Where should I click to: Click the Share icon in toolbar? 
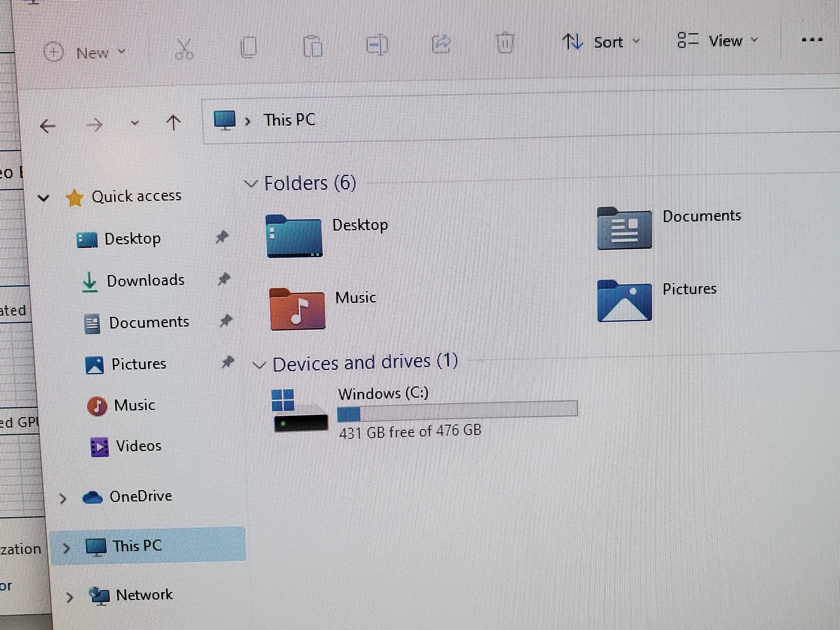441,43
